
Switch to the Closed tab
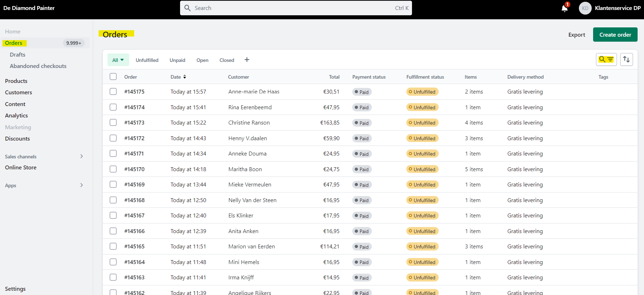click(x=227, y=60)
